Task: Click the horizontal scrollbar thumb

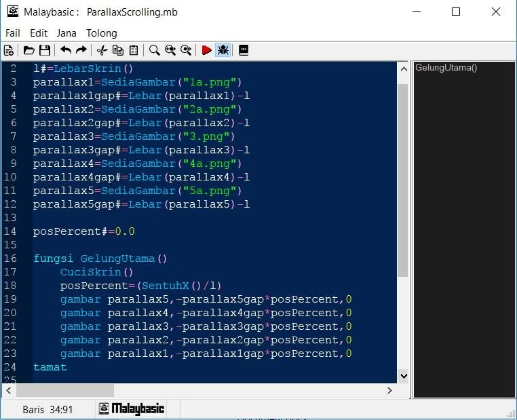Action: pos(65,391)
